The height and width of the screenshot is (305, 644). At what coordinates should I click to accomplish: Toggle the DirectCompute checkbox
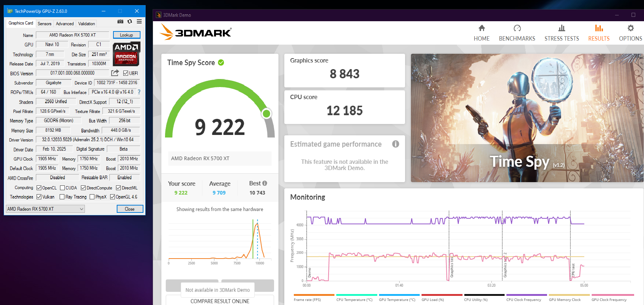[83, 188]
